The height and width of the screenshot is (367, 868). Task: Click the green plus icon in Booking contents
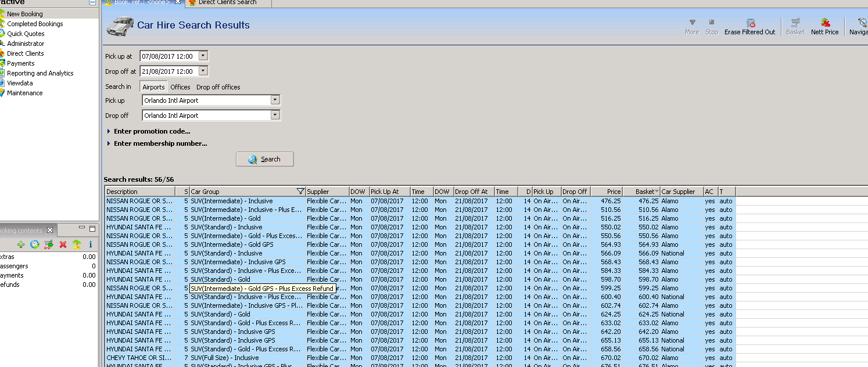coord(21,244)
